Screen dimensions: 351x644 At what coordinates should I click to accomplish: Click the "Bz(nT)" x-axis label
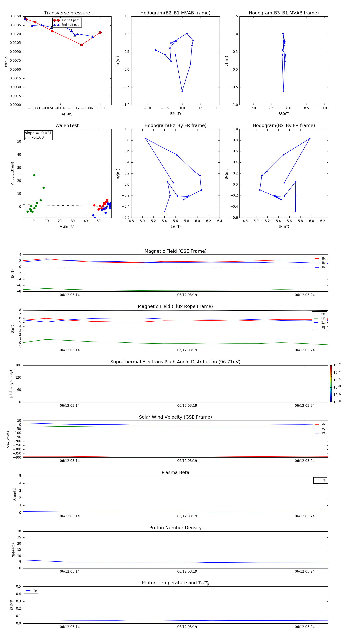[175, 227]
